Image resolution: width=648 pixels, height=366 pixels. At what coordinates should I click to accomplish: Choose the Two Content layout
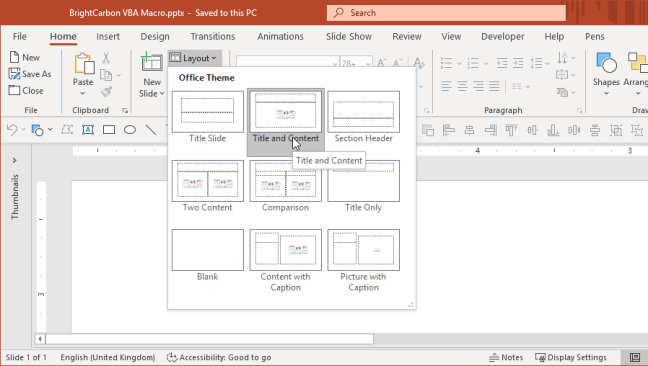point(208,186)
